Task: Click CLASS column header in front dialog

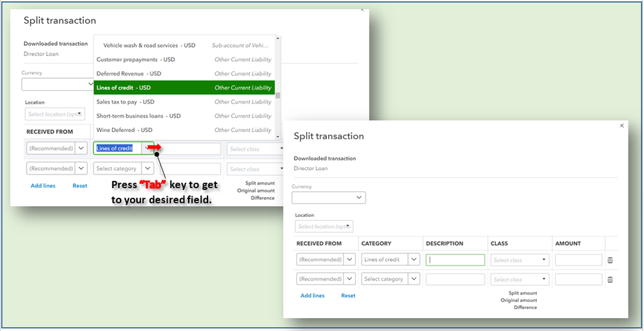Action: [499, 243]
